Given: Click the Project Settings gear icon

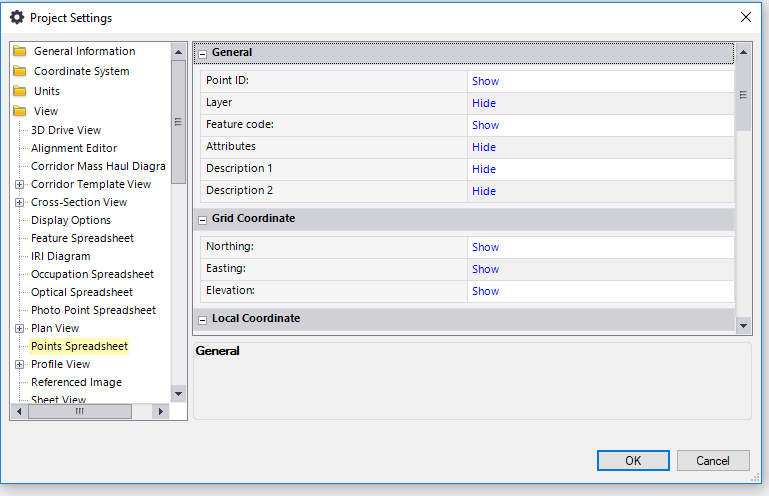Looking at the screenshot, I should [17, 17].
